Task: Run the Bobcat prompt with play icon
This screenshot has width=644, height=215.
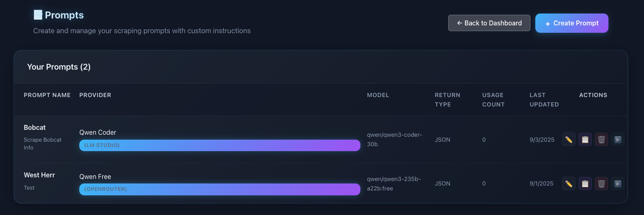Action: click(617, 139)
